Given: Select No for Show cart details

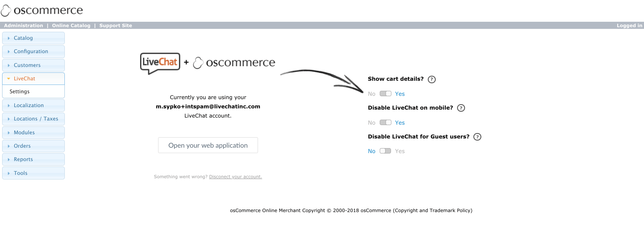Looking at the screenshot, I should pos(372,94).
